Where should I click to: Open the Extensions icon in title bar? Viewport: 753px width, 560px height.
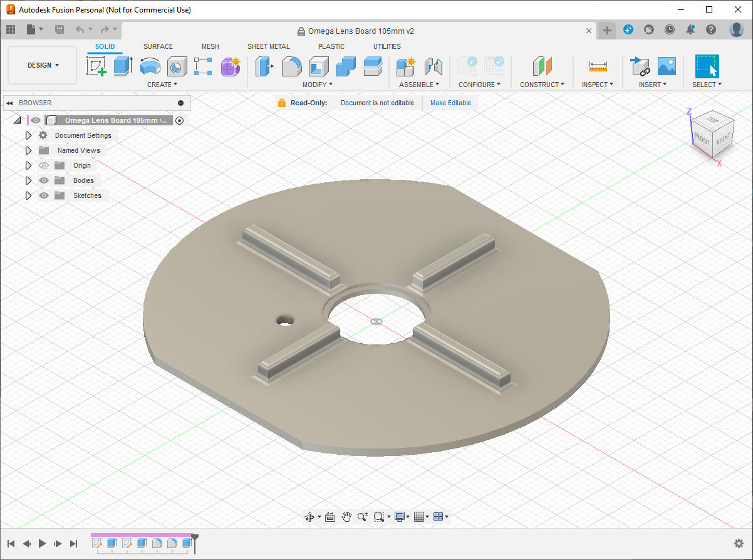(x=628, y=29)
